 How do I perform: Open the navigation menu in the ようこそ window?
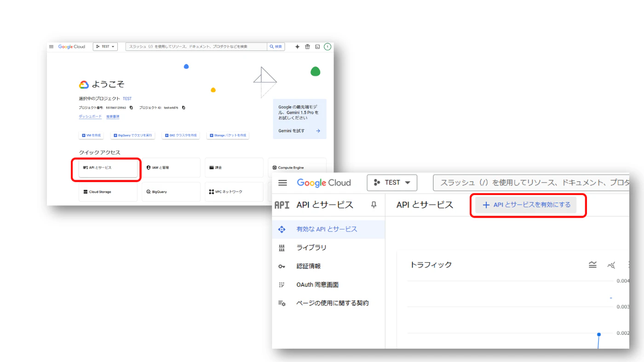pyautogui.click(x=51, y=46)
